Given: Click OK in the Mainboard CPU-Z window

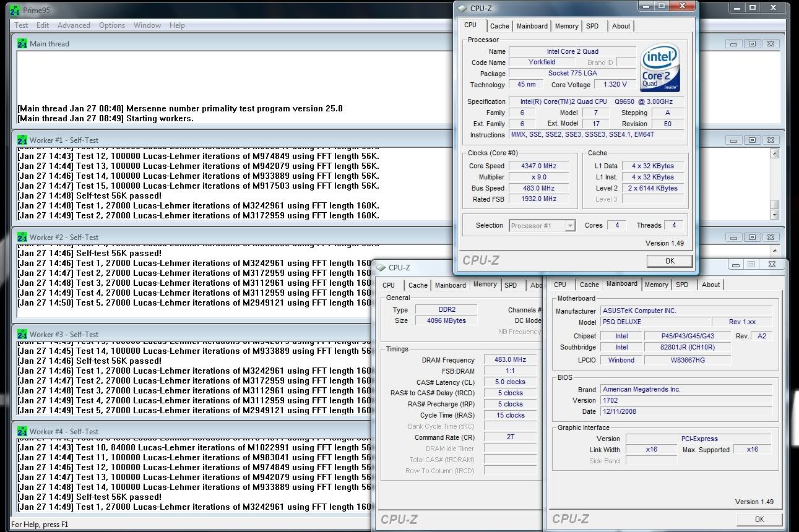Looking at the screenshot, I should click(759, 520).
